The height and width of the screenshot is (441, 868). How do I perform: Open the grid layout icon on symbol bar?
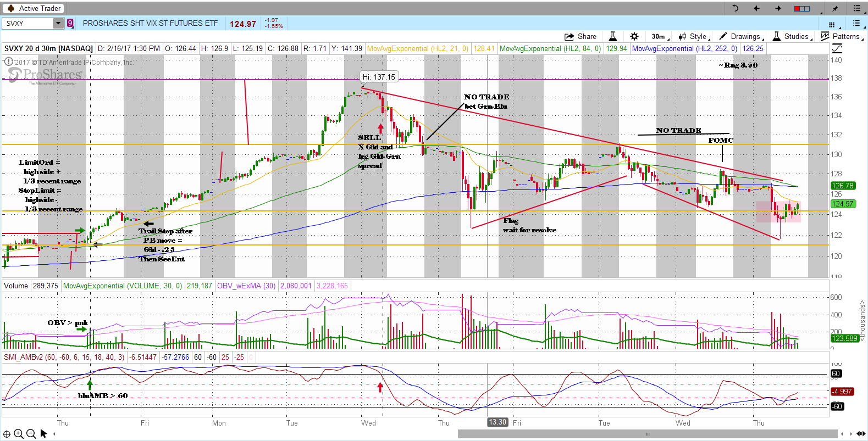tap(832, 24)
